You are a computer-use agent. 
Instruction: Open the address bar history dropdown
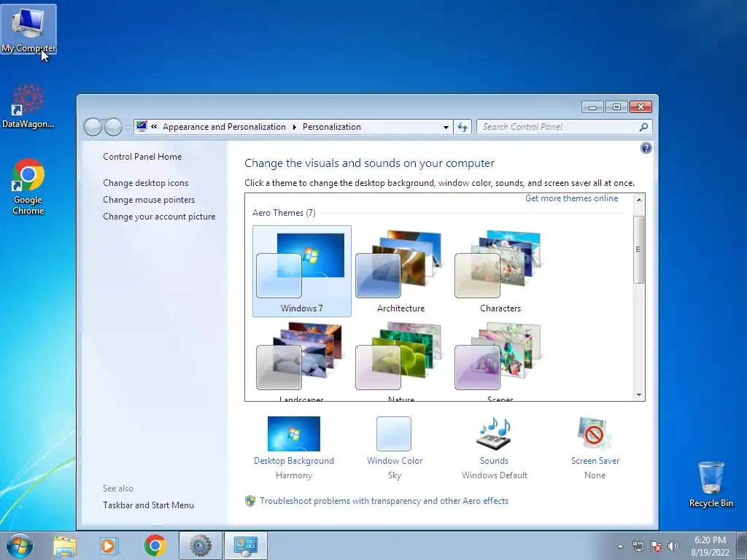(x=446, y=127)
